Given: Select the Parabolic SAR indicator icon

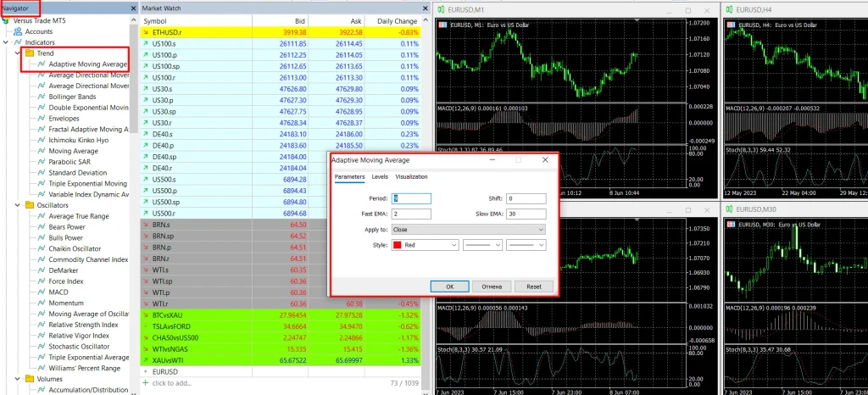Looking at the screenshot, I should [x=42, y=162].
